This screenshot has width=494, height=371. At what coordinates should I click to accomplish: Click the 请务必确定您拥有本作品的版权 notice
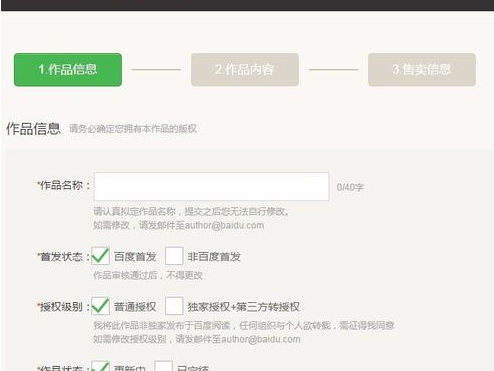[x=133, y=129]
